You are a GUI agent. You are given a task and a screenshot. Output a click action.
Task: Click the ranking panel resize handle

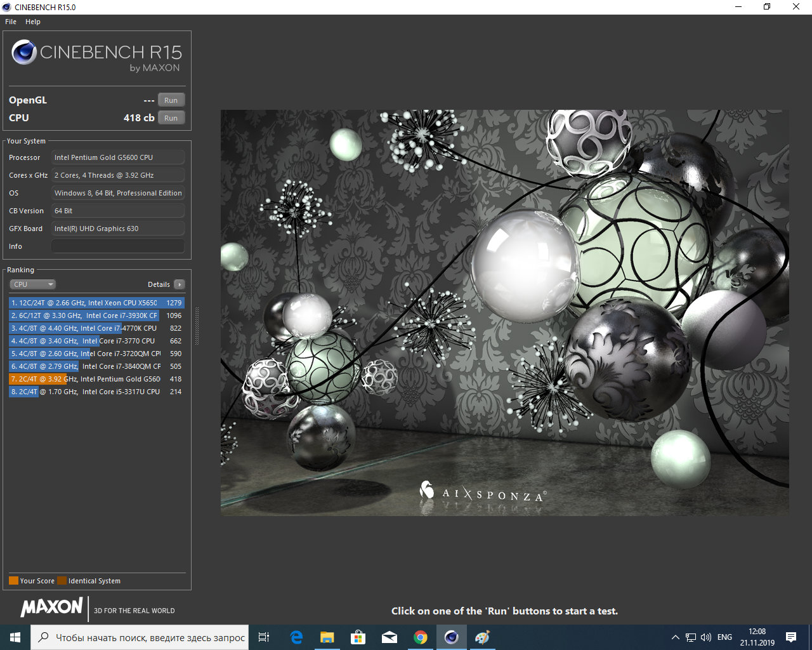point(197,326)
